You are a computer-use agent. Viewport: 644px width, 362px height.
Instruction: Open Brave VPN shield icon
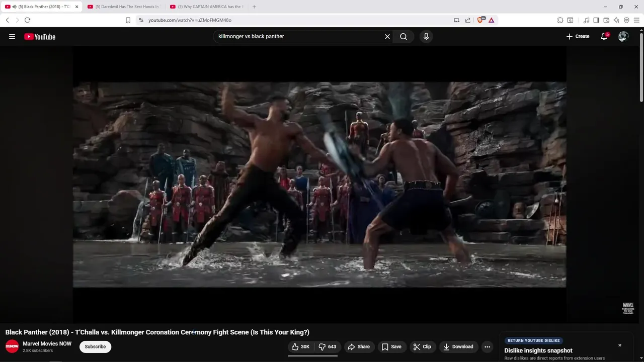click(x=626, y=20)
